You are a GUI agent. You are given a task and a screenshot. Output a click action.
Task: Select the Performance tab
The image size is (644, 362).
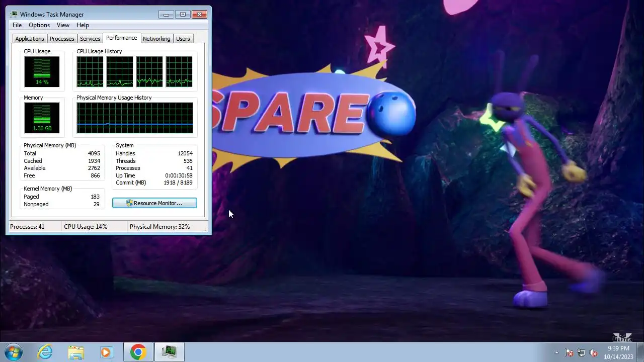(x=121, y=38)
